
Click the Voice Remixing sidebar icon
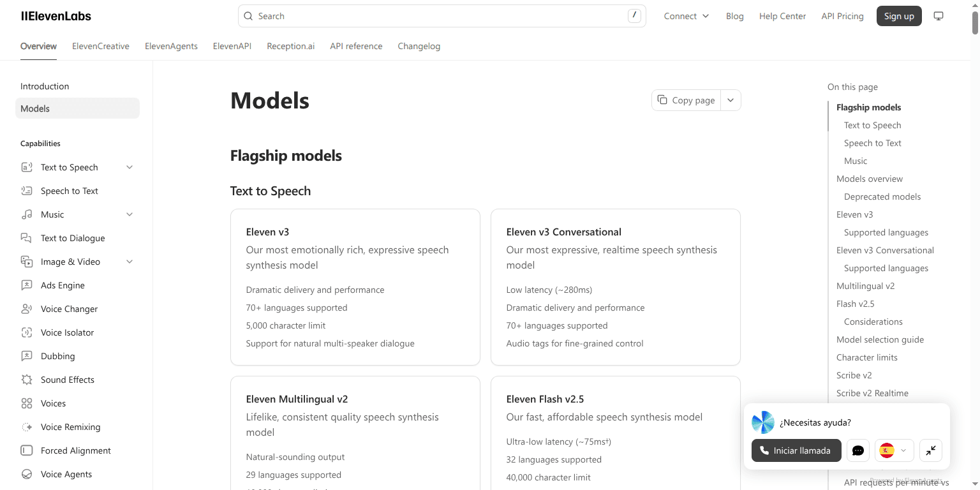(x=27, y=427)
